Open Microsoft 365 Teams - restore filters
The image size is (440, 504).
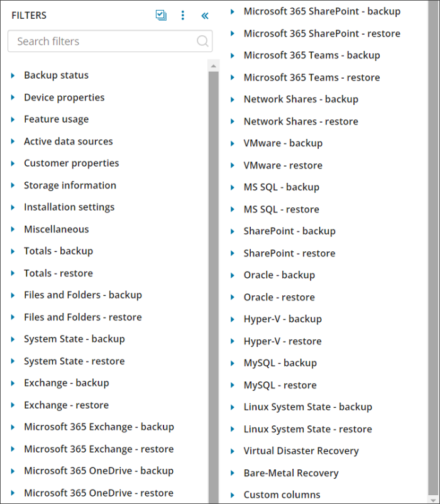click(x=311, y=78)
